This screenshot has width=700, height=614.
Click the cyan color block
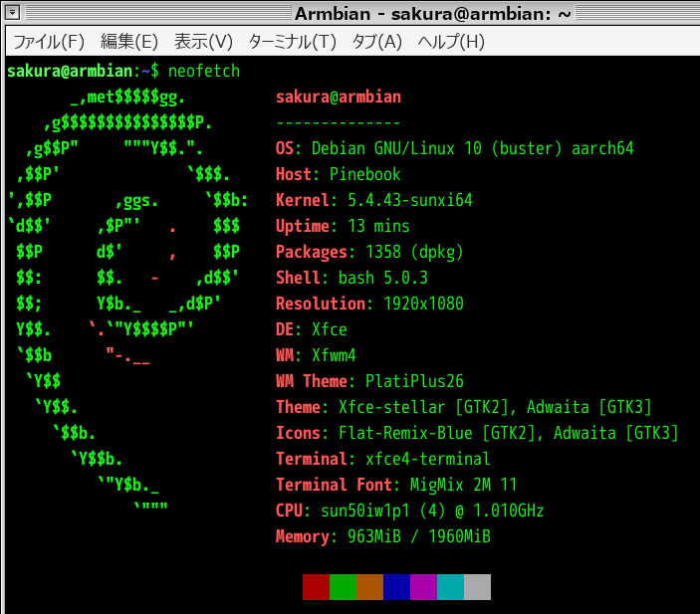point(450,587)
